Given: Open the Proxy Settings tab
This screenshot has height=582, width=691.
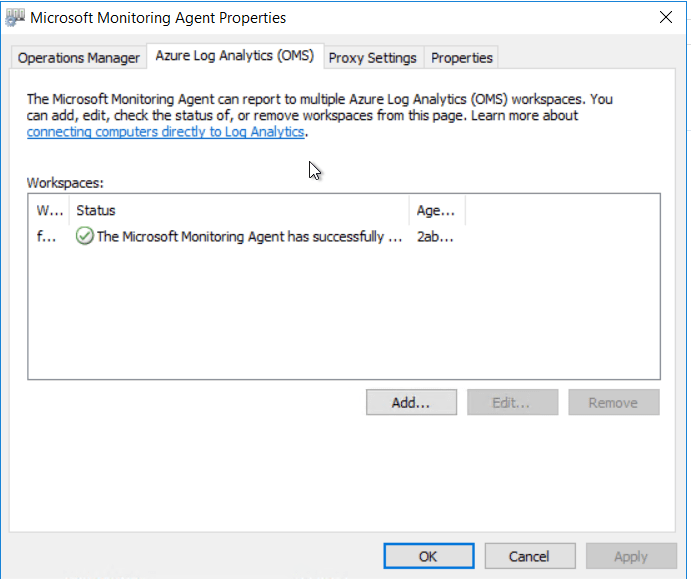Looking at the screenshot, I should tap(372, 58).
